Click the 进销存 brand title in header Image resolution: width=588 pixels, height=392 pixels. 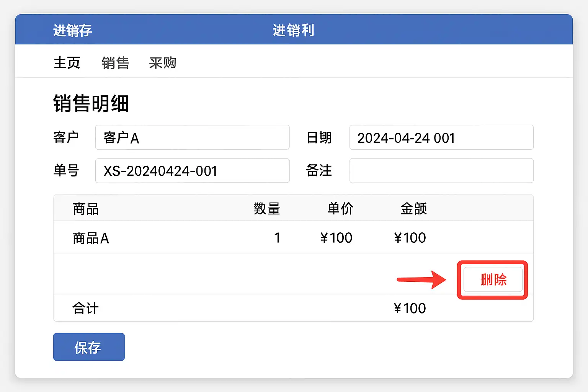pyautogui.click(x=72, y=30)
